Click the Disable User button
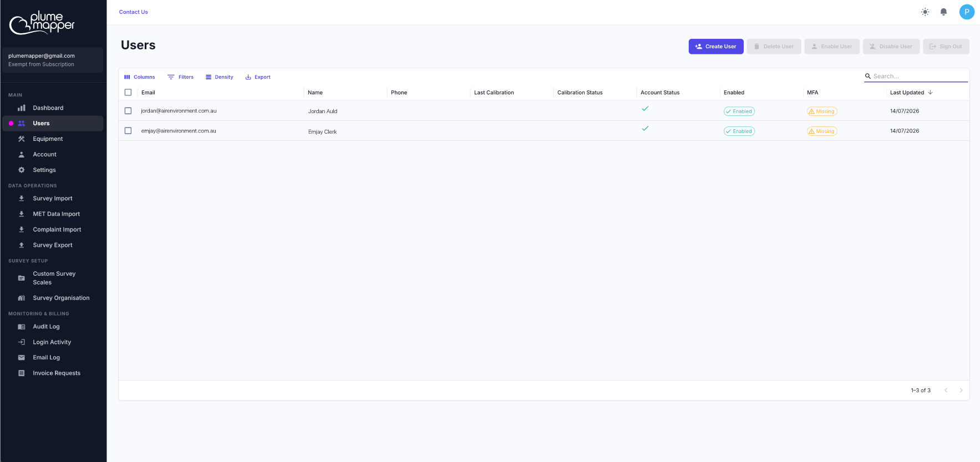The image size is (980, 462). click(x=891, y=47)
